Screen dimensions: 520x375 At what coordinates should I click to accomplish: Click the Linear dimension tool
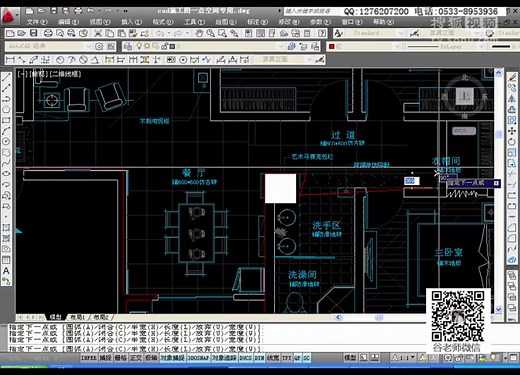tap(10, 60)
